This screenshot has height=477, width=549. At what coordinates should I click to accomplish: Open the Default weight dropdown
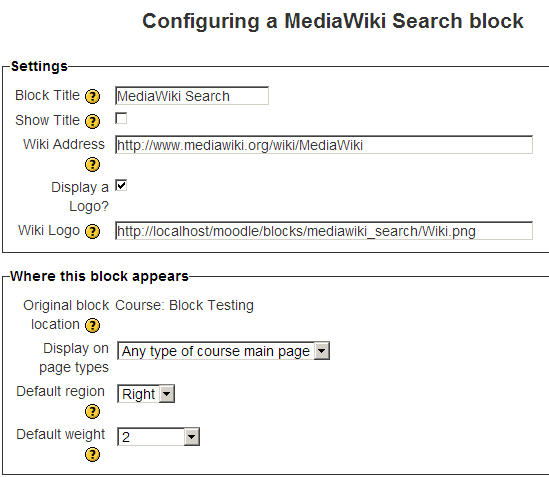[x=159, y=437]
